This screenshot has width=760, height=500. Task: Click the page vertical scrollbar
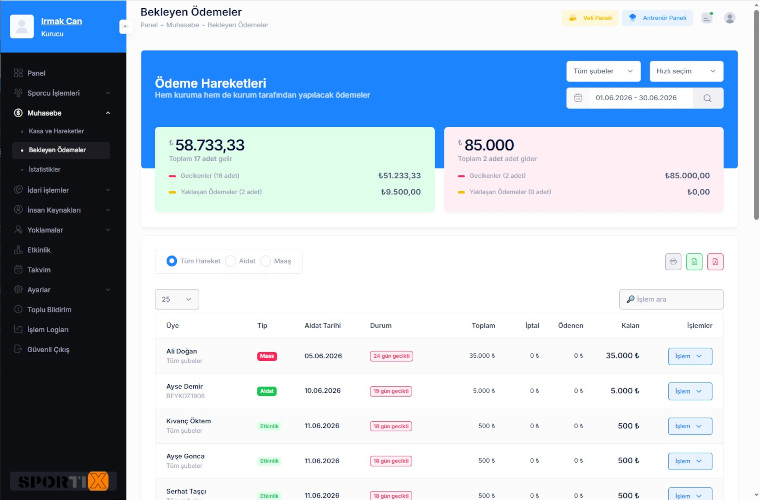[x=756, y=114]
